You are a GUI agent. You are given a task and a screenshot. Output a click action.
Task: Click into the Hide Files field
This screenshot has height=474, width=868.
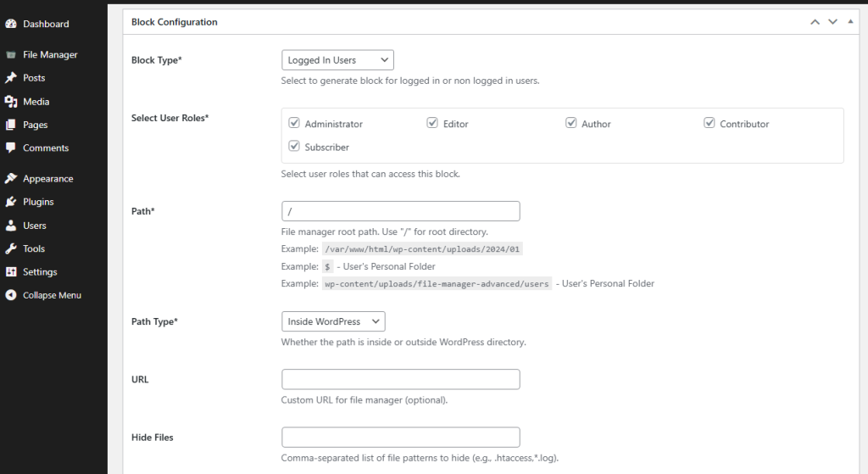point(401,437)
